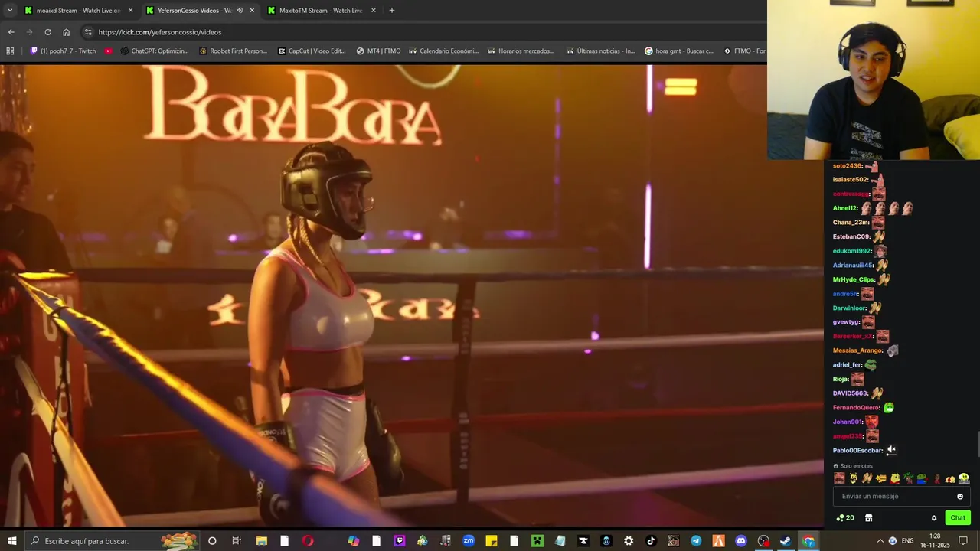The image size is (980, 551).
Task: Focus the Enviar un mensaje field
Action: [x=902, y=497]
